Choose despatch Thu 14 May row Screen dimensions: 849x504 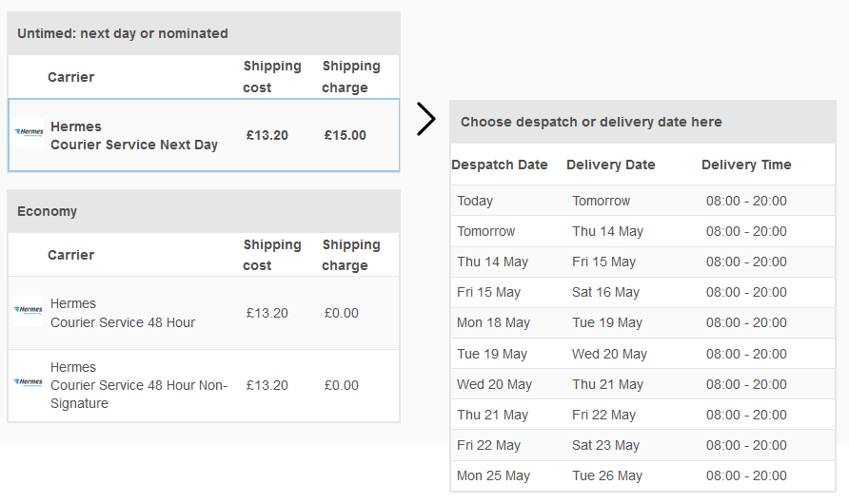(x=642, y=262)
